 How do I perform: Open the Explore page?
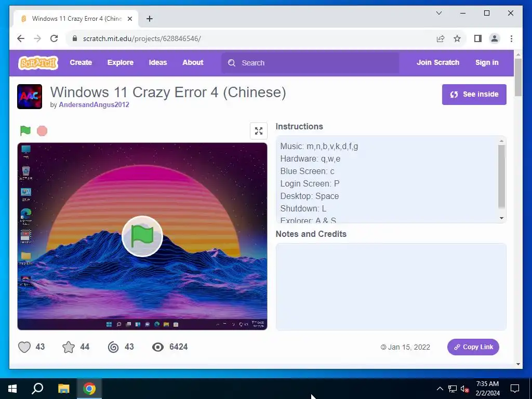(x=121, y=62)
